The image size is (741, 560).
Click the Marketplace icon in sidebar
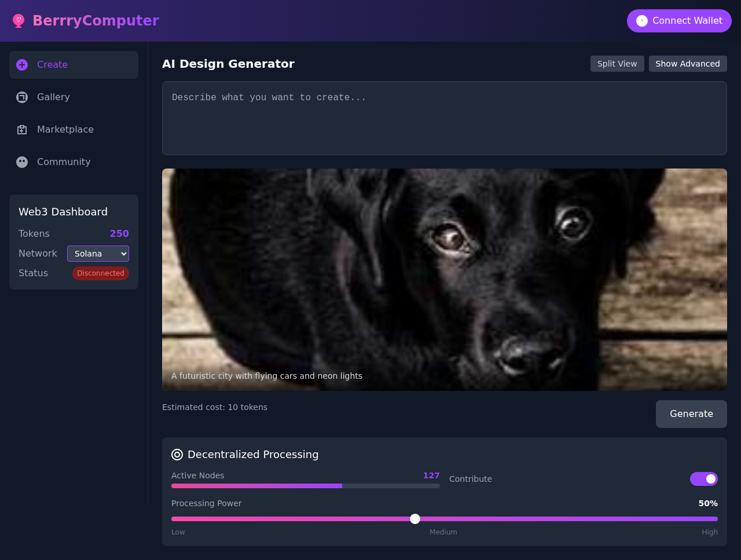tap(22, 130)
